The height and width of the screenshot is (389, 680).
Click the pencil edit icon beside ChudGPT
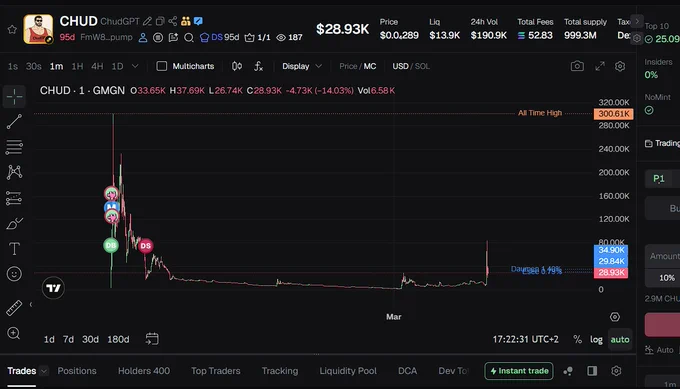tap(147, 21)
